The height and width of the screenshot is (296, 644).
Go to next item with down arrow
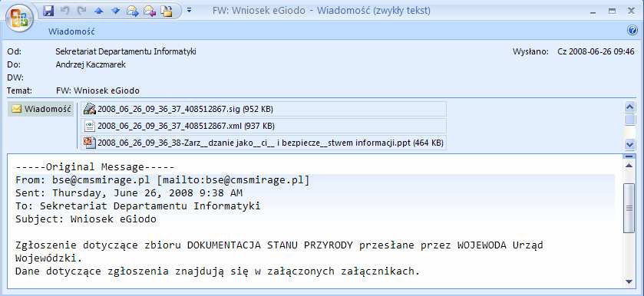(115, 12)
